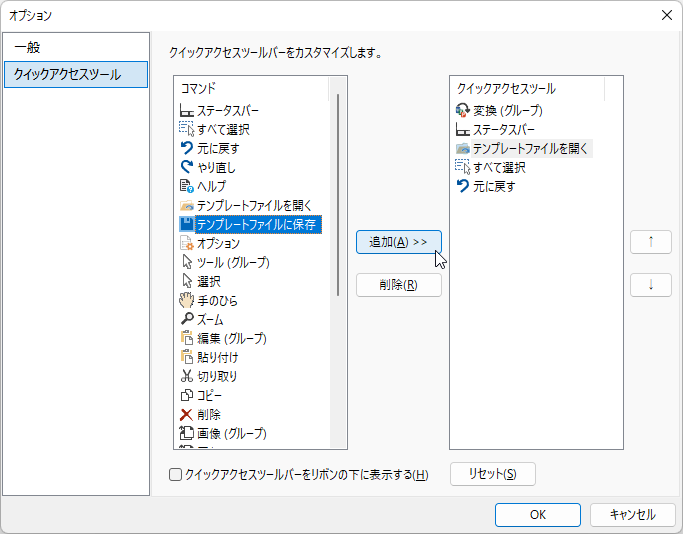Click the Edit group clipboard icon
683x534 pixels.
tap(186, 338)
